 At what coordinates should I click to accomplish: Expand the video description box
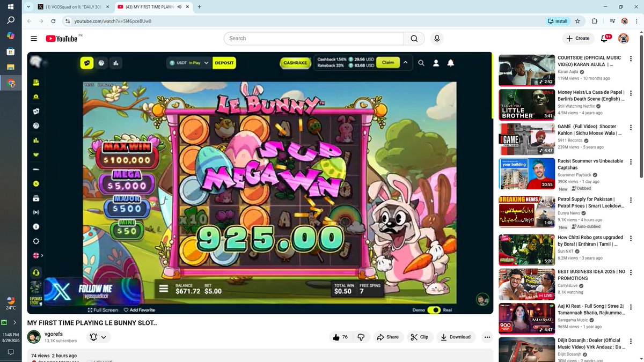point(260,356)
